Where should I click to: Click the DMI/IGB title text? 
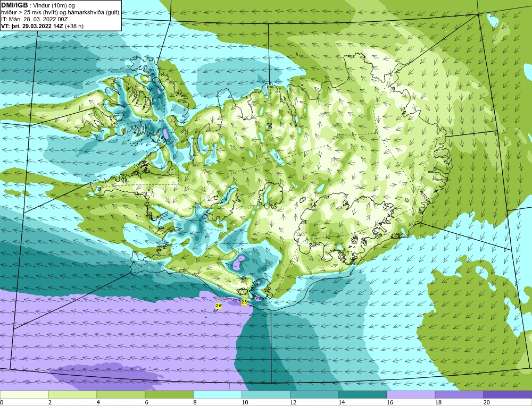[x=14, y=5]
